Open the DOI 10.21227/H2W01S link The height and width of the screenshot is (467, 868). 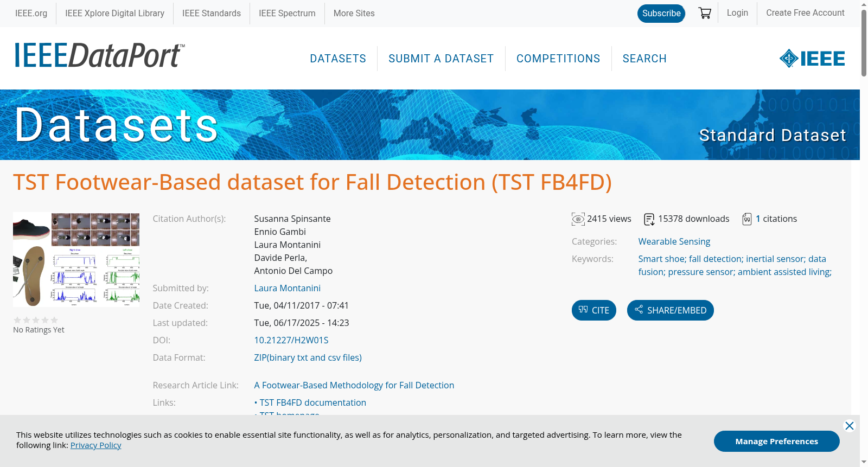pyautogui.click(x=291, y=340)
